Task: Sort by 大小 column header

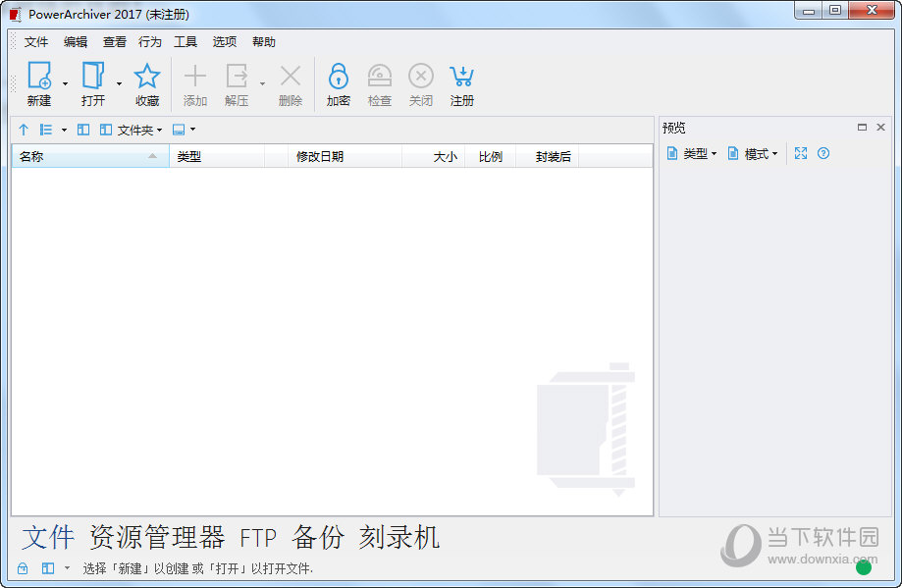Action: point(433,156)
